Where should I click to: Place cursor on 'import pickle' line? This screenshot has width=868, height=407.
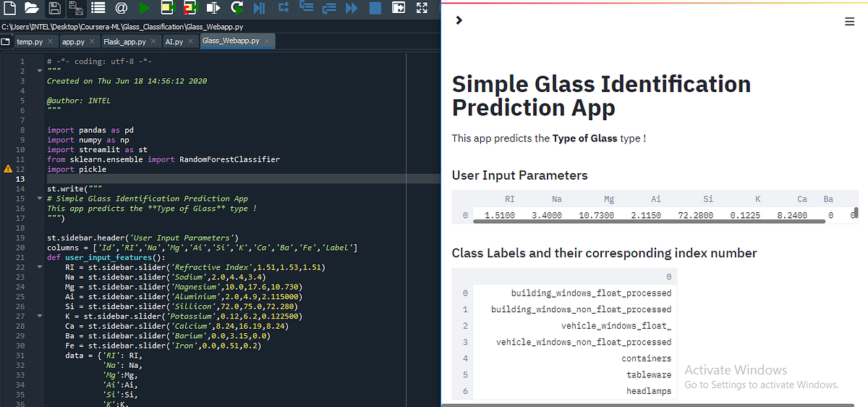pos(77,169)
